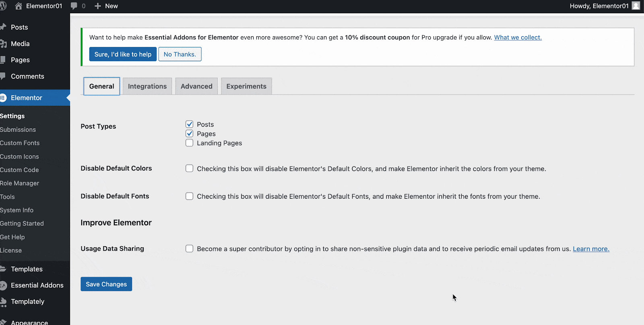The image size is (644, 325).
Task: Open License submenu item
Action: click(11, 250)
